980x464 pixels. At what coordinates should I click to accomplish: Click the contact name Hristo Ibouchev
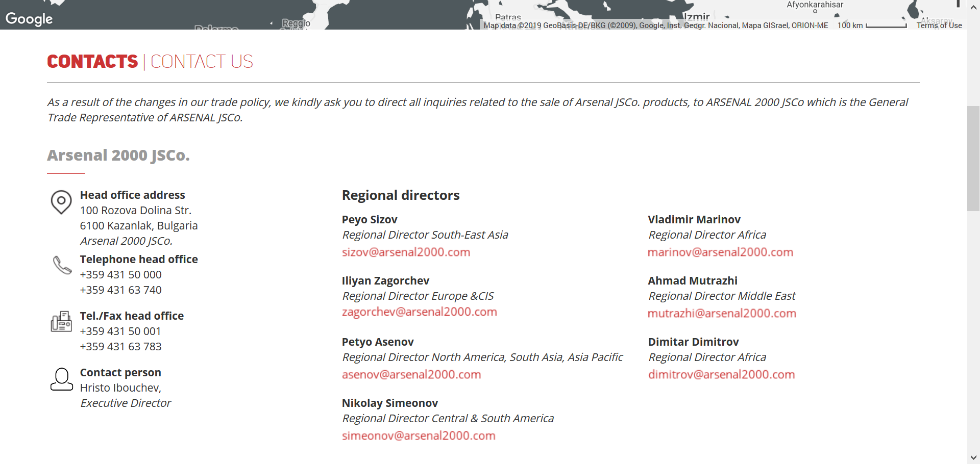[121, 388]
